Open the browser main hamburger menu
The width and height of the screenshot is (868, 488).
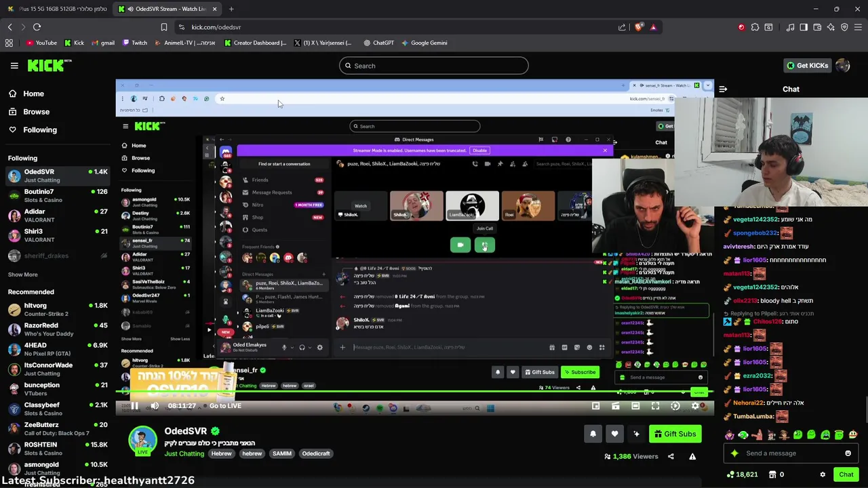point(858,27)
